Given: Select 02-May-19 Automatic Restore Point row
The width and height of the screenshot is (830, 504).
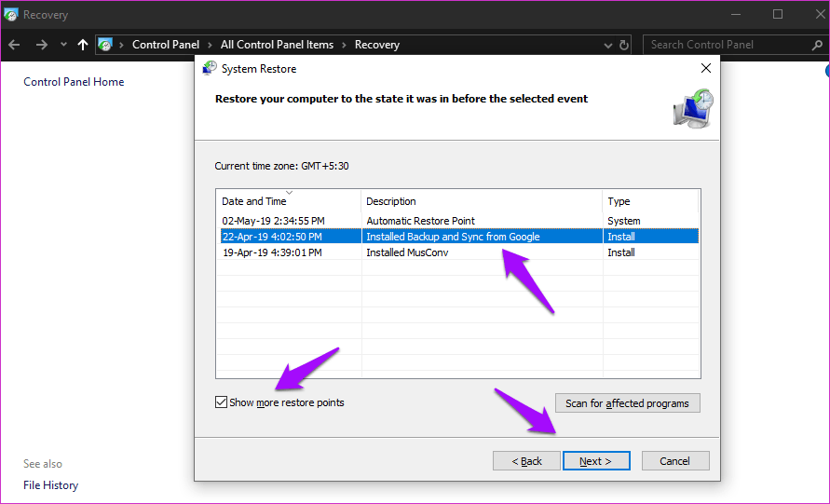Looking at the screenshot, I should click(x=458, y=221).
